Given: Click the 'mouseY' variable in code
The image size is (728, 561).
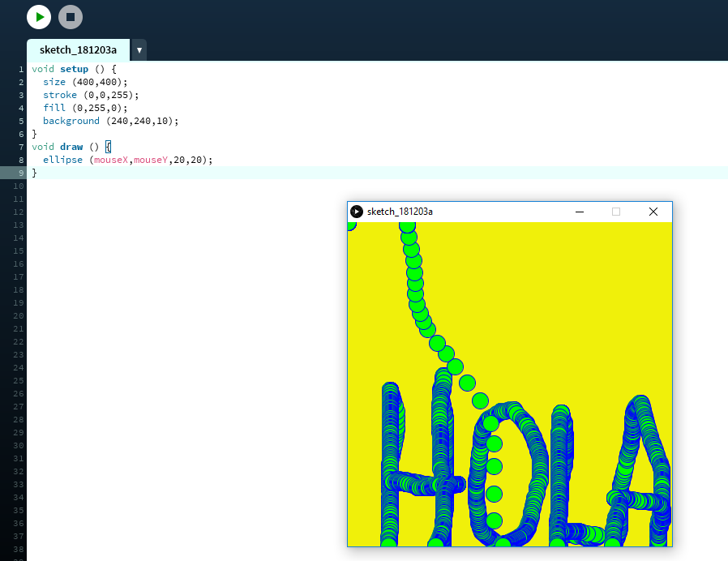Looking at the screenshot, I should (151, 160).
